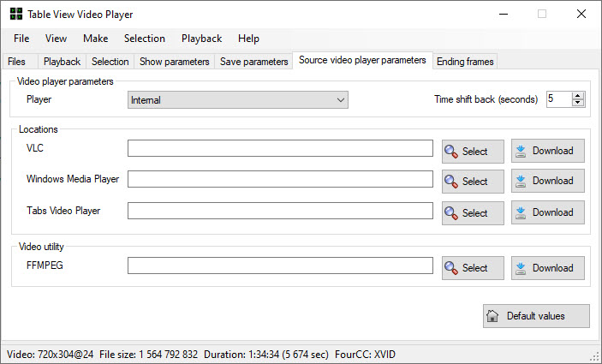The width and height of the screenshot is (602, 364).
Task: Click the magnifier icon for Tabs Video Player
Action: pos(451,213)
